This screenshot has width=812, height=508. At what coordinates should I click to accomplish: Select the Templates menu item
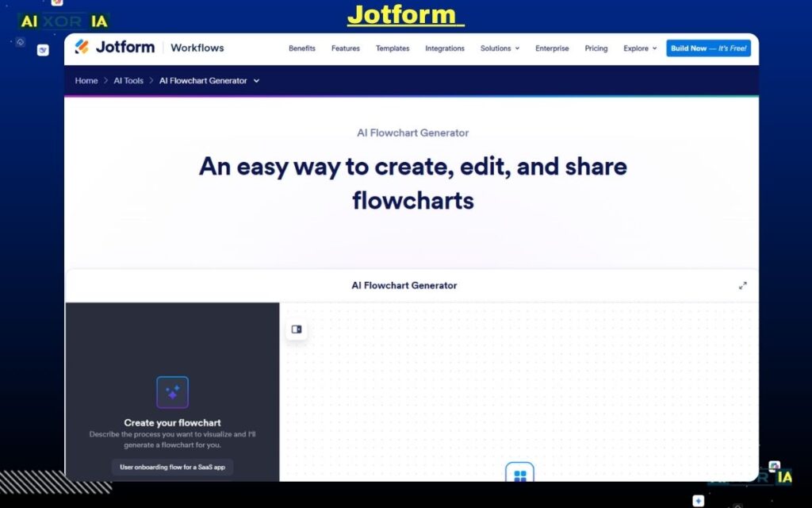[x=392, y=48]
